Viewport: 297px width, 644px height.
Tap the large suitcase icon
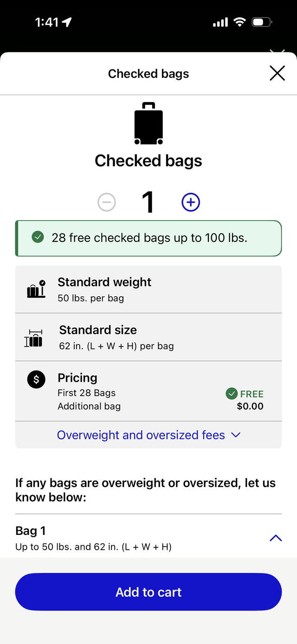tap(148, 124)
